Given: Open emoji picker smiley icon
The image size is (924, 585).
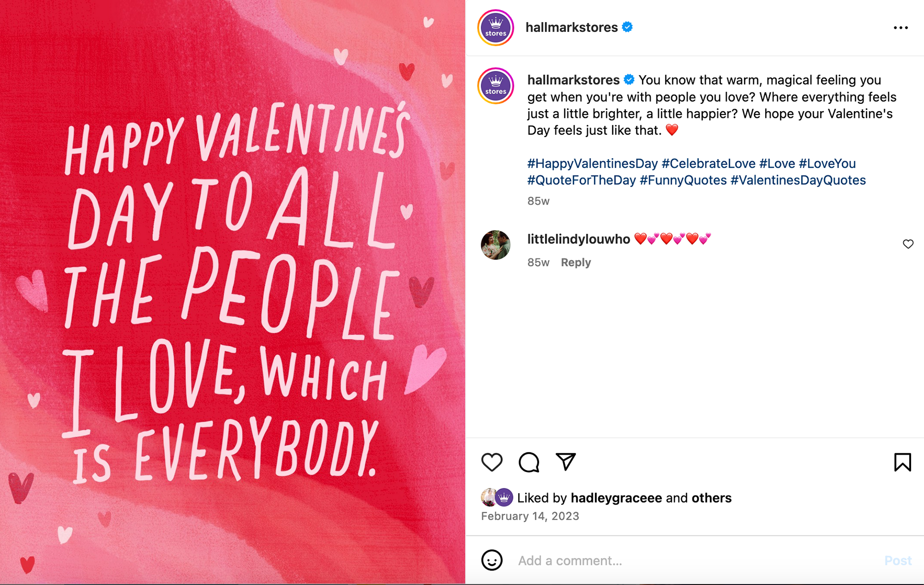Looking at the screenshot, I should [x=492, y=560].
